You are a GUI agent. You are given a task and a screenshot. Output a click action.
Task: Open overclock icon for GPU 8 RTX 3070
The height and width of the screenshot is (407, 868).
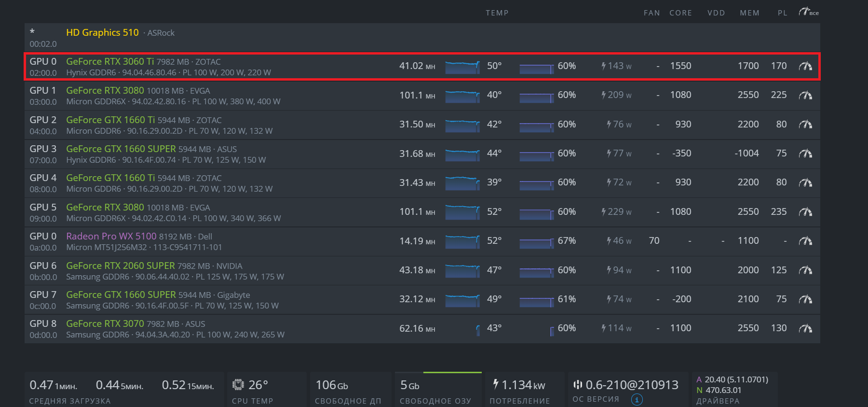click(805, 328)
